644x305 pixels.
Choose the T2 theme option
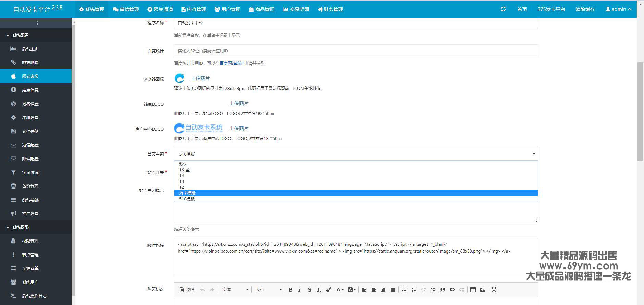(x=356, y=187)
